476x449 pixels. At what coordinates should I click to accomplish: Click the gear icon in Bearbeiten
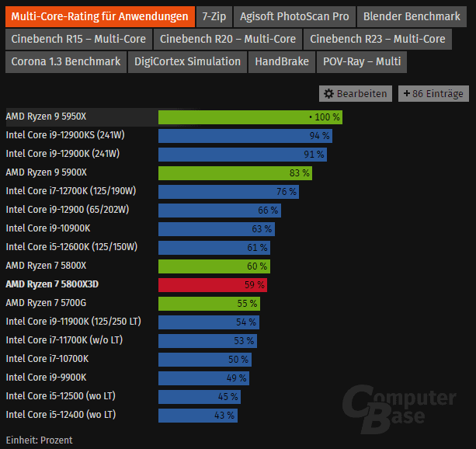tap(328, 93)
